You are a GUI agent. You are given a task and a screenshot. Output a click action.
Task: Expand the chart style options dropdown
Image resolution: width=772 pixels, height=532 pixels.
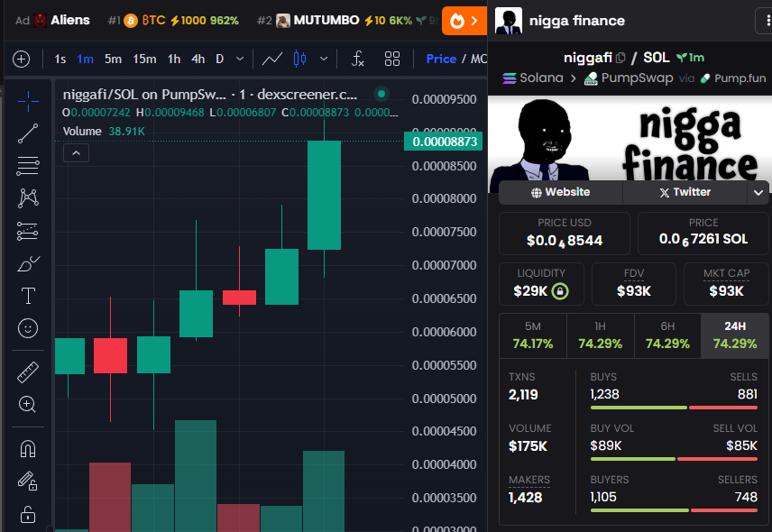pos(324,59)
